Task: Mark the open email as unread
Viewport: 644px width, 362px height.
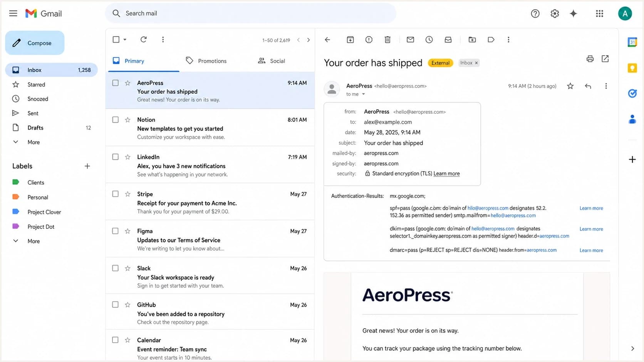Action: click(410, 40)
